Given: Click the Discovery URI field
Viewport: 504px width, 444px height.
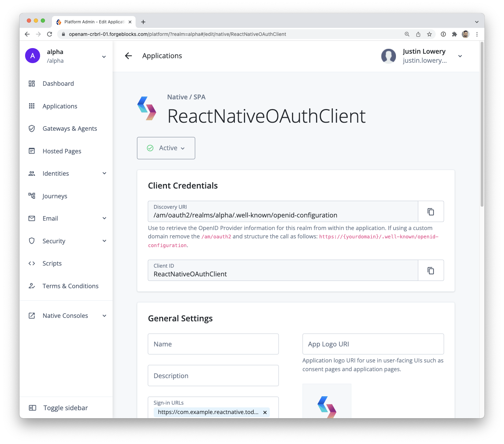Looking at the screenshot, I should coord(283,212).
